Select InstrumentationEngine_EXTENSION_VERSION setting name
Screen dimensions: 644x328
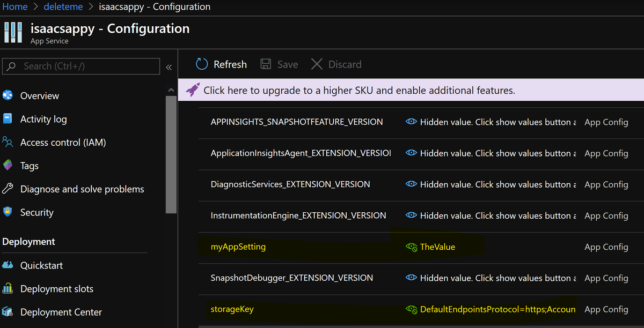click(298, 215)
